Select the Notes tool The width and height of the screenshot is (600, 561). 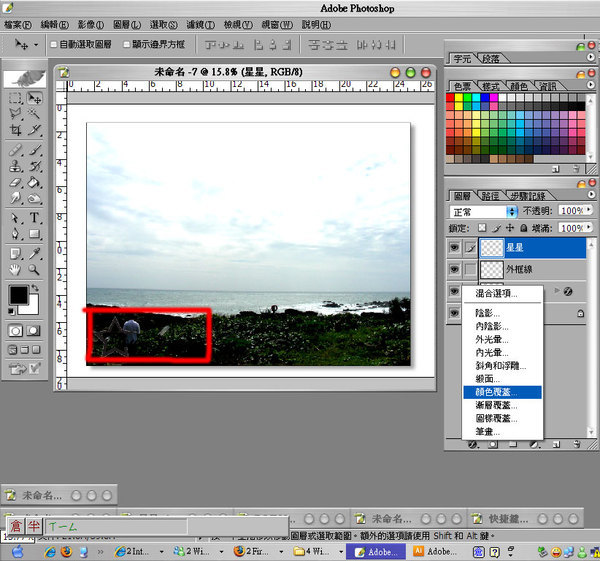[x=15, y=253]
